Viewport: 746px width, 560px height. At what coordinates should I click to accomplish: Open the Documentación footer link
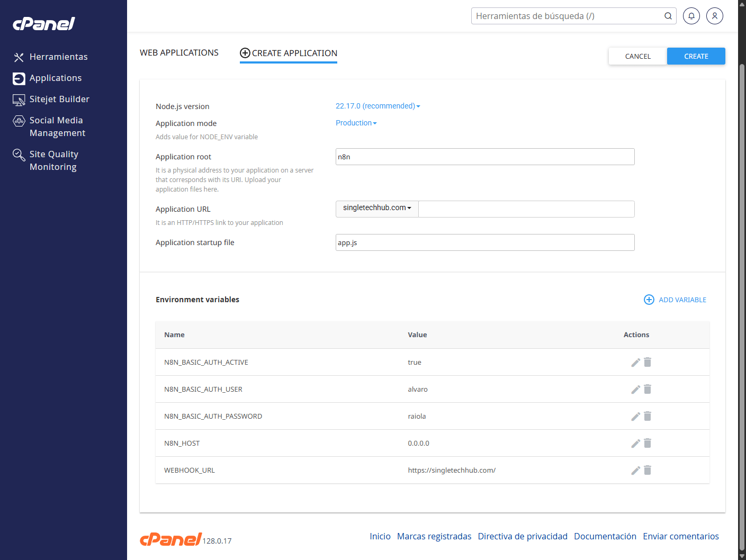(605, 536)
